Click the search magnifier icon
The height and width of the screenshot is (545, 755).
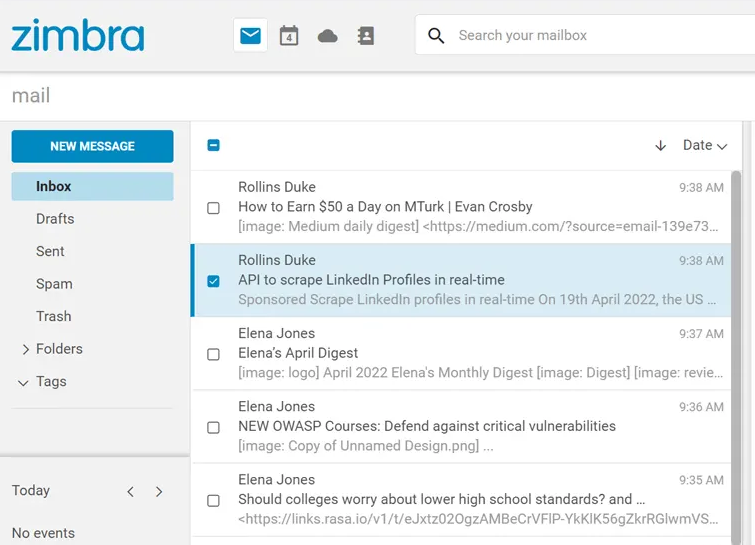tap(436, 35)
